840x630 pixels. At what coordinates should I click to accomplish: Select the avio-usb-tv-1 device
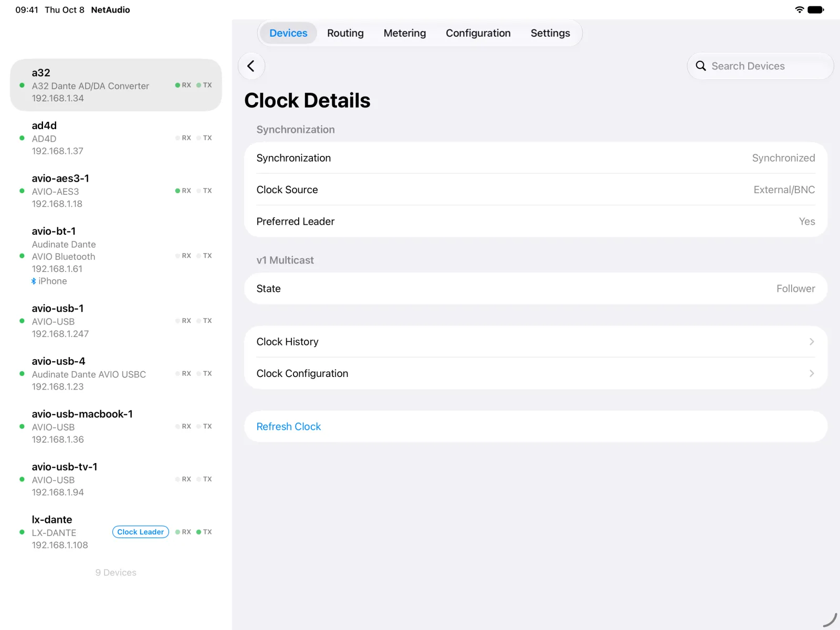(116, 479)
